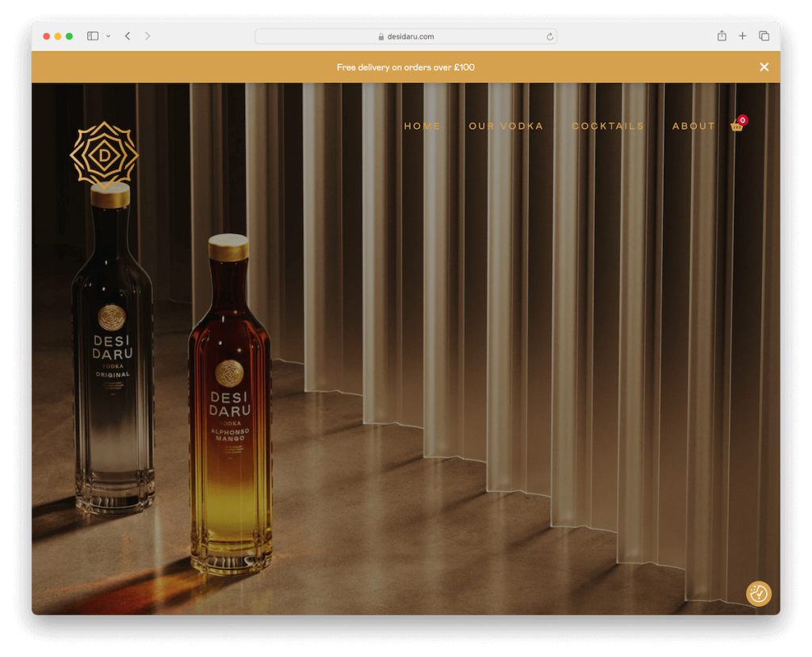This screenshot has height=657, width=812.
Task: Open the About page
Action: [x=693, y=126]
